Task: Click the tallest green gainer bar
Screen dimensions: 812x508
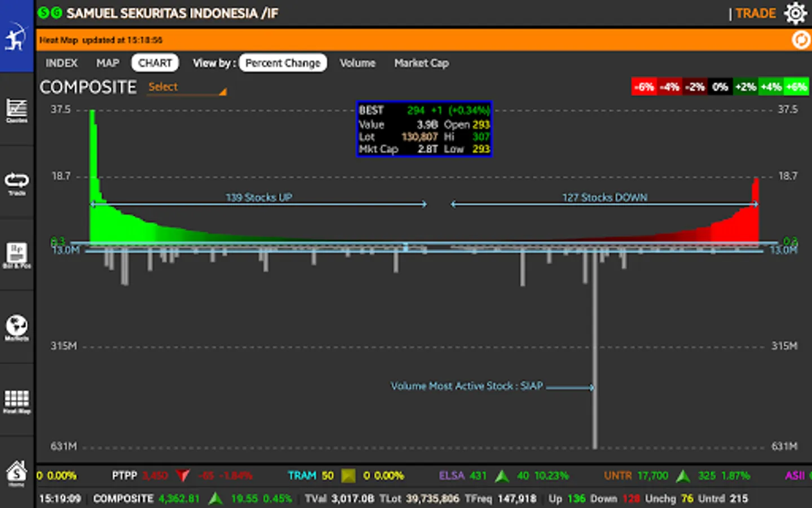Action: coord(92,176)
